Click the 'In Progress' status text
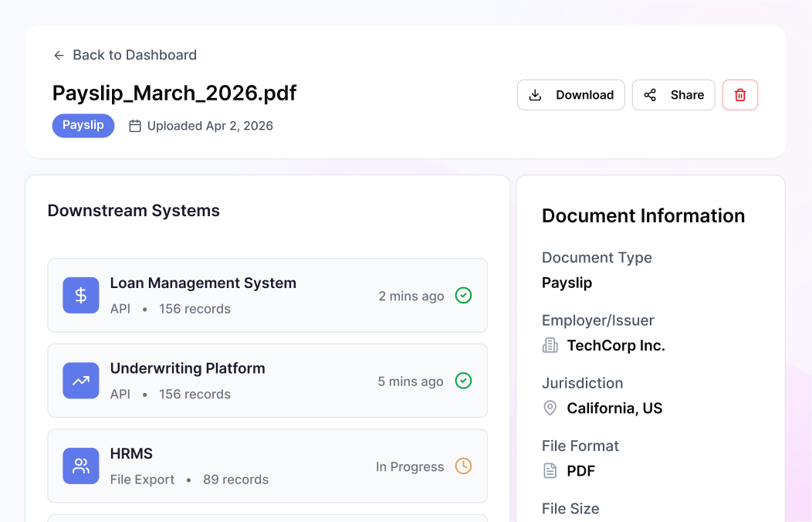The image size is (812, 522). tap(410, 466)
